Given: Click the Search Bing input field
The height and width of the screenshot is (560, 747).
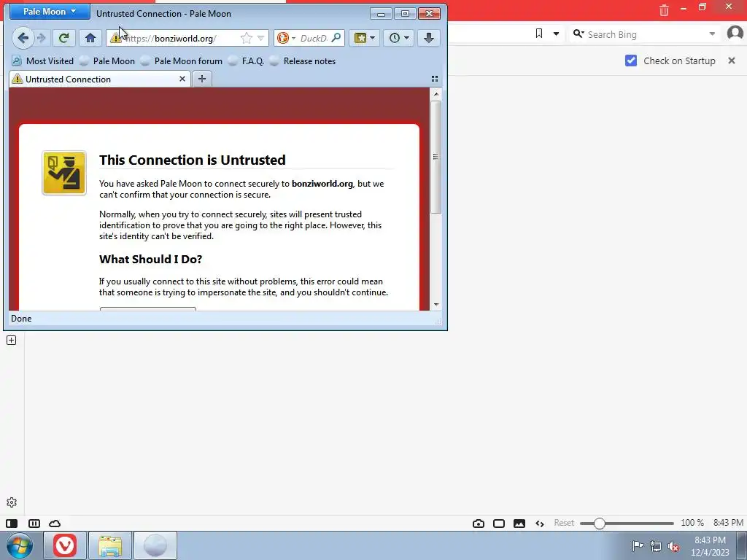Looking at the screenshot, I should tap(646, 34).
